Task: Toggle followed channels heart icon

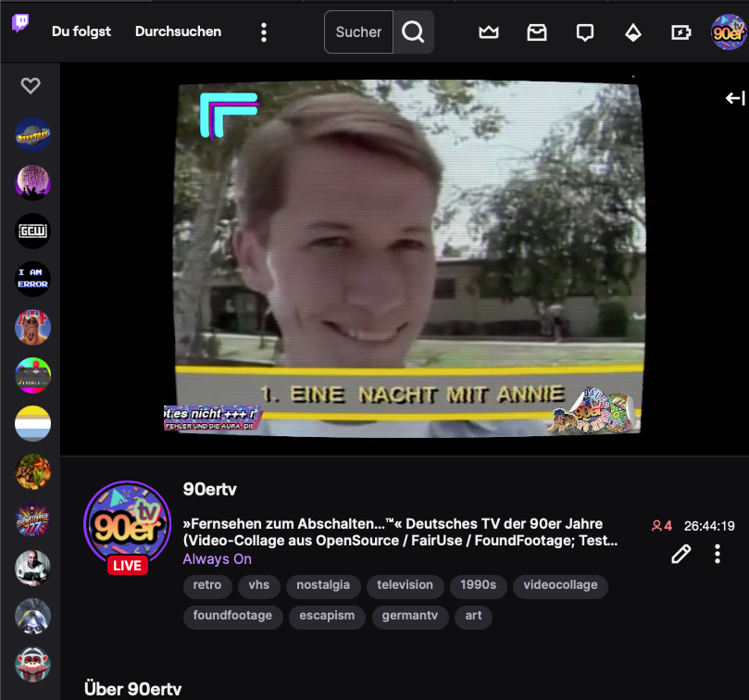Action: point(31,86)
